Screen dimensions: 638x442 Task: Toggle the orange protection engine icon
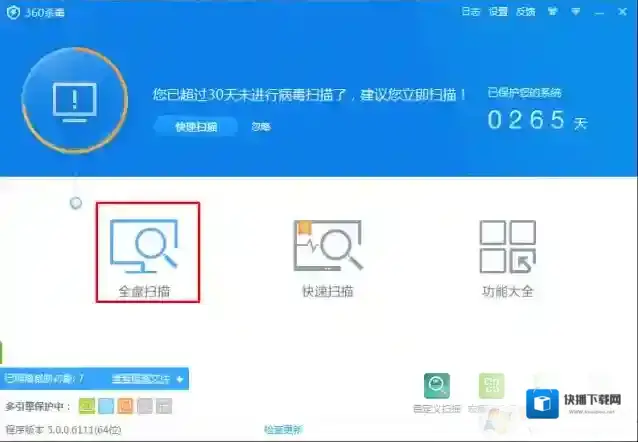[125, 406]
